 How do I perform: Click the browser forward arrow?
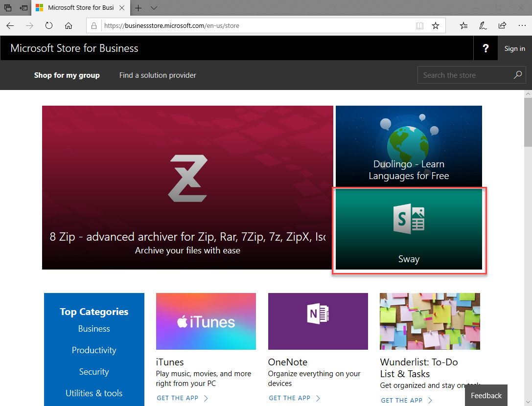click(29, 25)
